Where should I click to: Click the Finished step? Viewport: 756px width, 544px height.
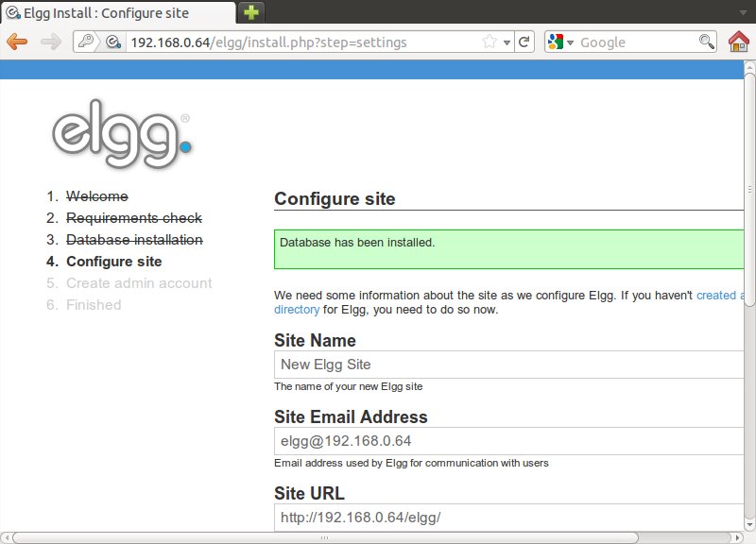point(94,305)
